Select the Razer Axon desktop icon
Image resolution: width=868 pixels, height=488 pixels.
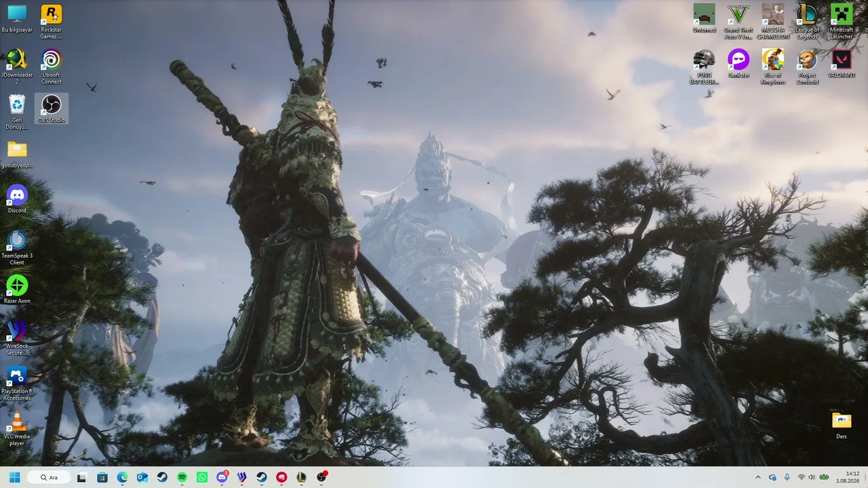click(x=17, y=290)
